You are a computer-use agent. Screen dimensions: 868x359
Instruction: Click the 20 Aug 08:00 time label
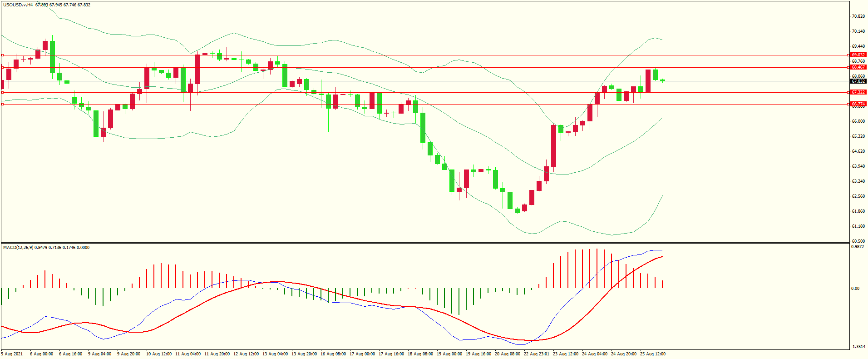tap(508, 354)
